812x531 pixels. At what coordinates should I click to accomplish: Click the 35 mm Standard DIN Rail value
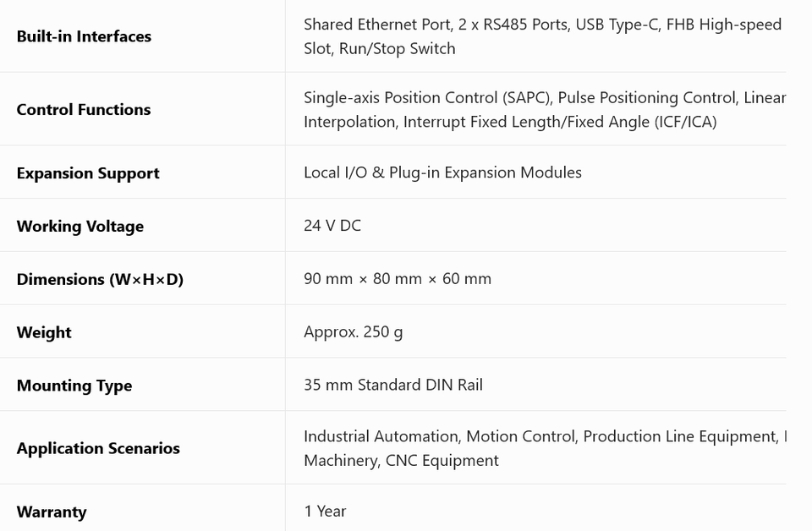pyautogui.click(x=393, y=385)
